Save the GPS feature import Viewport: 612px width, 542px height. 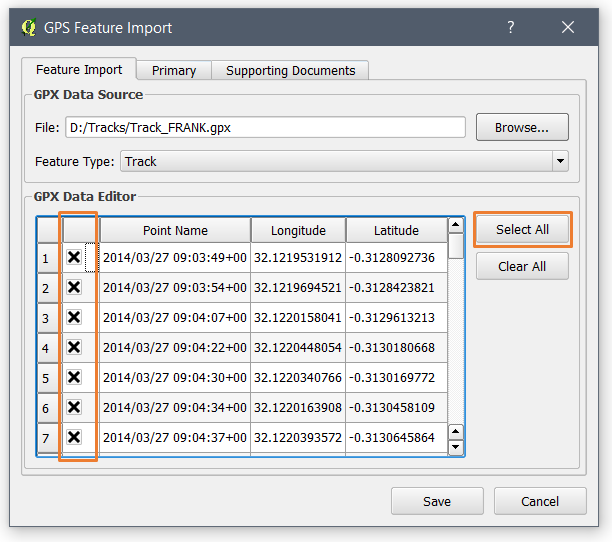[437, 501]
